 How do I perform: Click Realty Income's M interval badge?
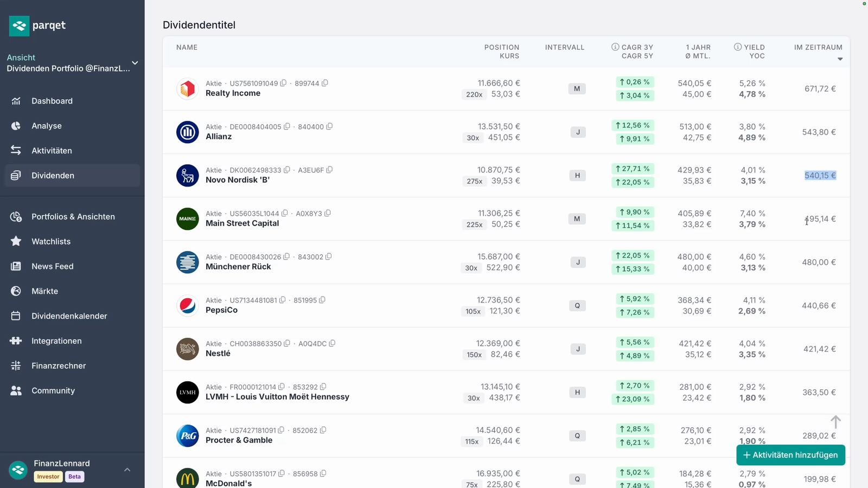pos(577,89)
